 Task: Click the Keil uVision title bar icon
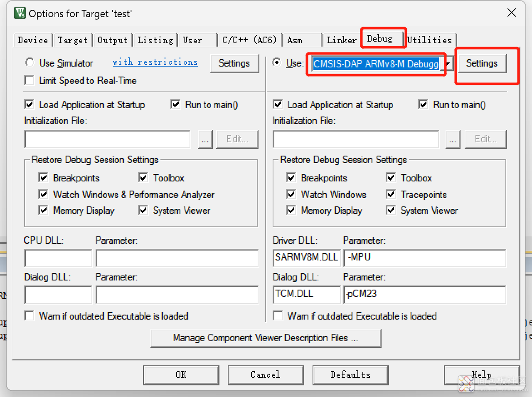20,13
